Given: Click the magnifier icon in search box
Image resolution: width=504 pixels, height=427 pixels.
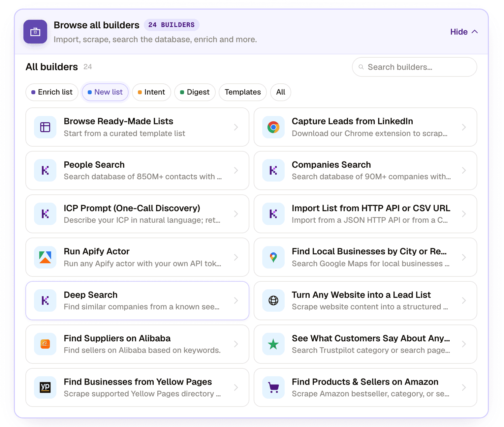Looking at the screenshot, I should pyautogui.click(x=361, y=67).
